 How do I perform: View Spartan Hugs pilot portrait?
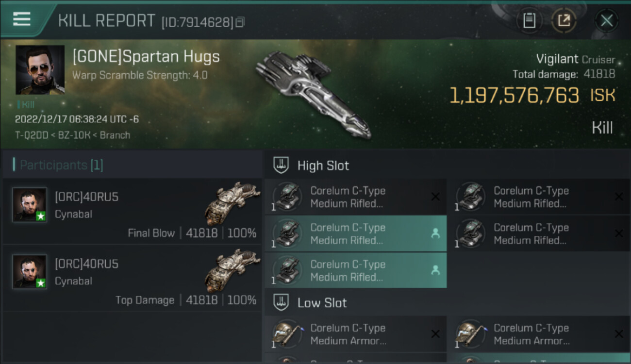[x=40, y=70]
